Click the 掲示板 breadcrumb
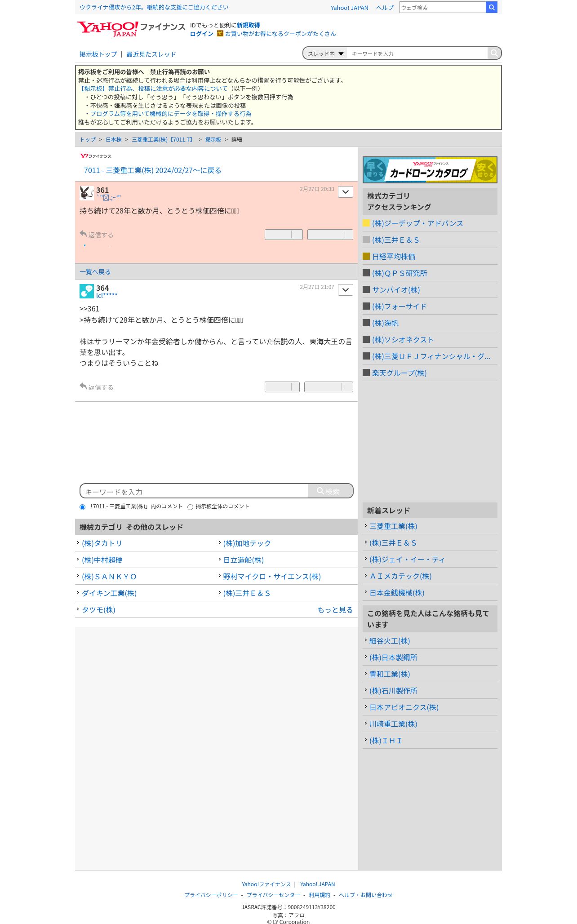Image resolution: width=577 pixels, height=924 pixels. tap(213, 140)
